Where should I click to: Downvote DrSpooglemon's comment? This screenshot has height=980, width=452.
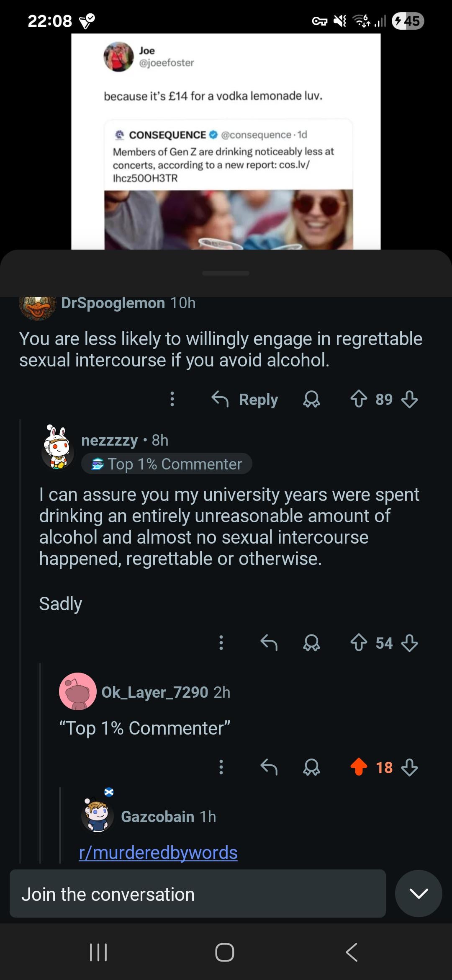(409, 399)
